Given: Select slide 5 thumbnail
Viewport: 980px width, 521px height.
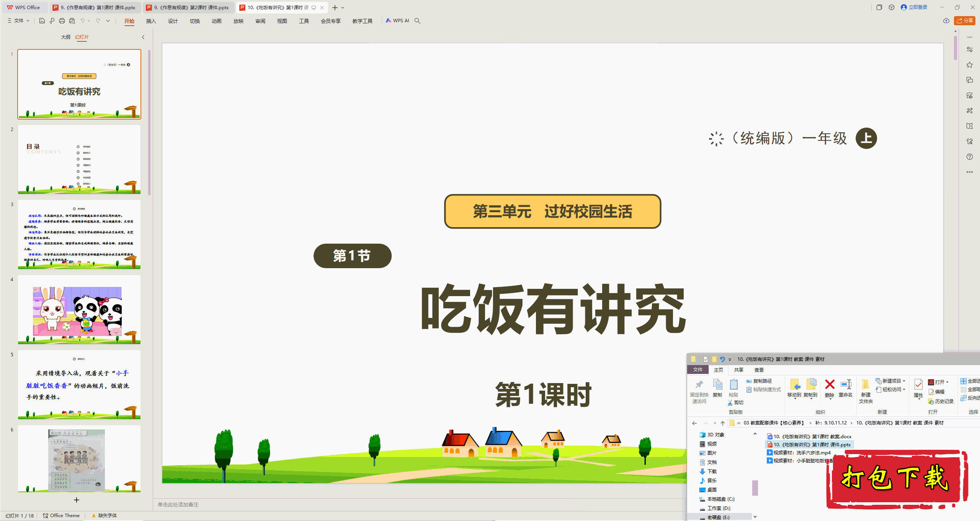Looking at the screenshot, I should (79, 385).
